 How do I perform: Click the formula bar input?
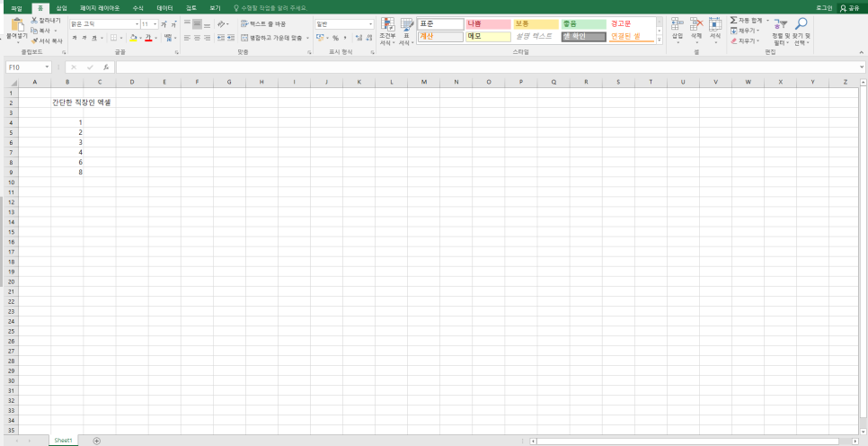coord(490,67)
